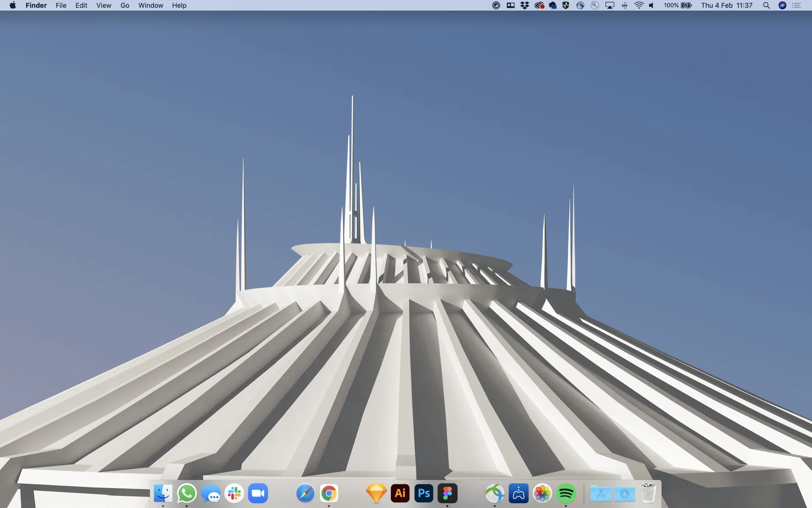Open Figma from the Dock
The width and height of the screenshot is (812, 508).
tap(447, 493)
